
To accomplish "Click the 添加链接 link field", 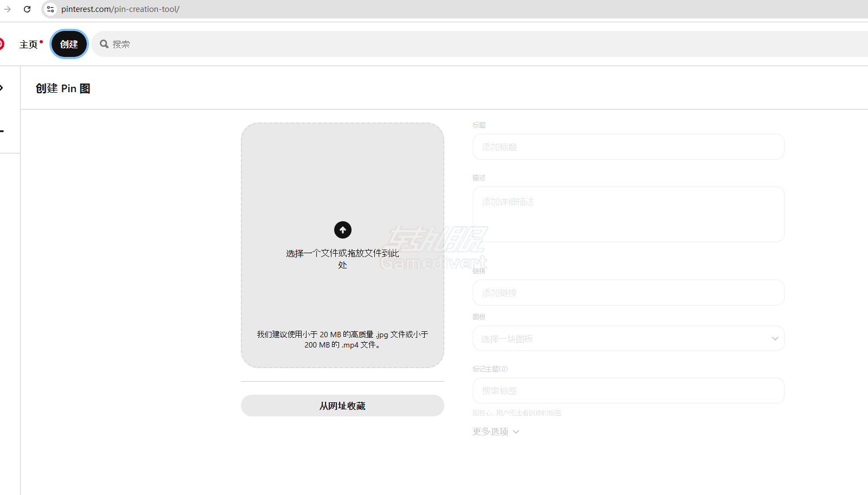I will (628, 293).
